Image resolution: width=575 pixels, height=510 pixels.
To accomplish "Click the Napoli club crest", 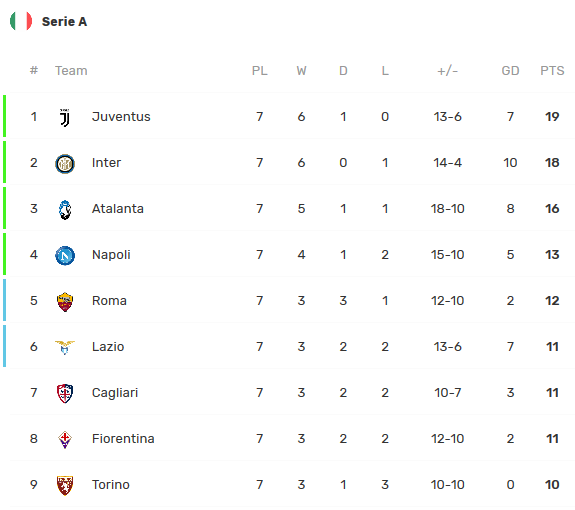I will (65, 256).
